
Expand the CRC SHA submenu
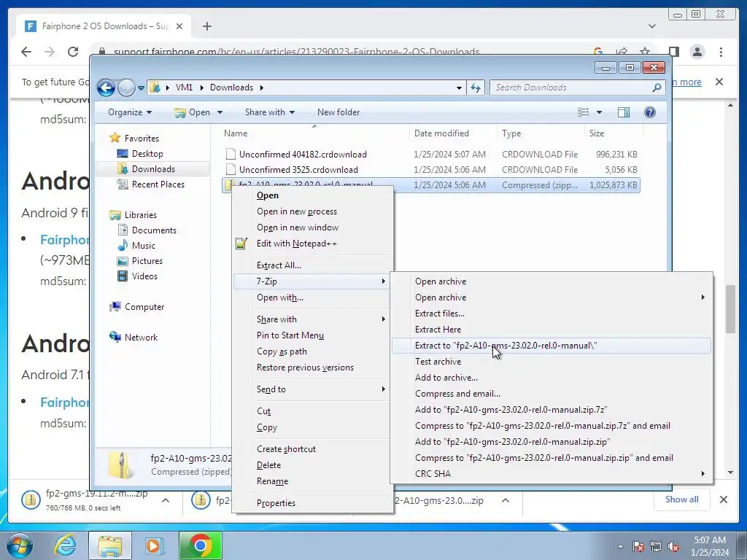point(551,474)
